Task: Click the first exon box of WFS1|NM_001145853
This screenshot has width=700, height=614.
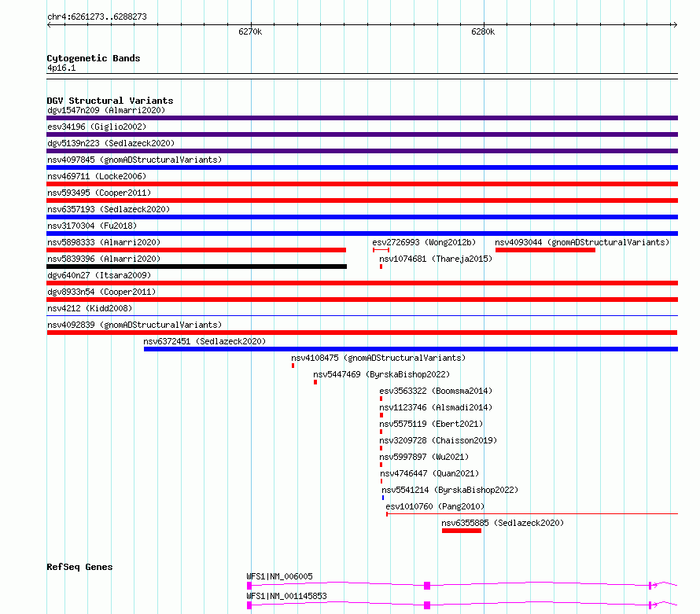Action: 249,605
